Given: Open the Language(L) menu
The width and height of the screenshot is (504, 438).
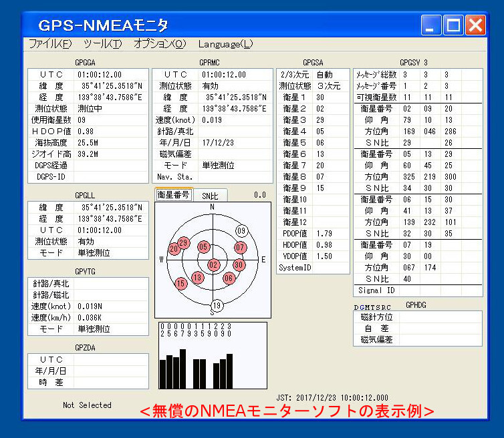Looking at the screenshot, I should pos(225,44).
